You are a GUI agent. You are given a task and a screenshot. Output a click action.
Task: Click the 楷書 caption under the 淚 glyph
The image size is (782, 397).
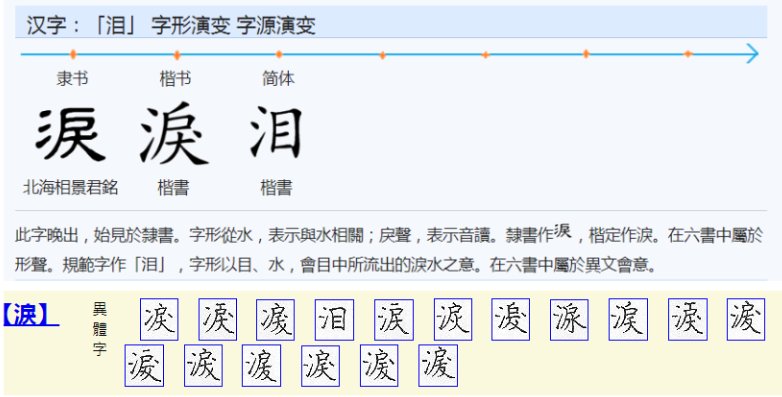tap(174, 188)
